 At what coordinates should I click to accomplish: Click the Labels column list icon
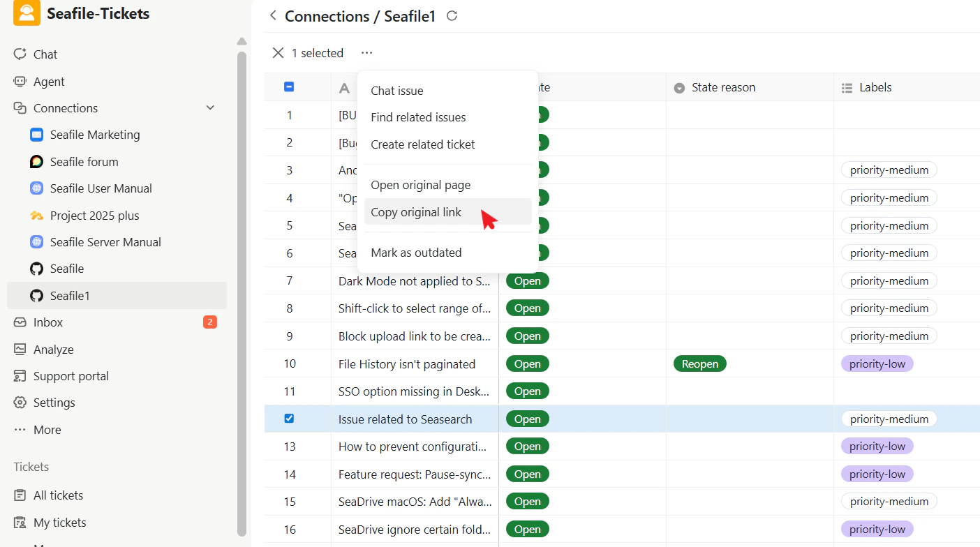pyautogui.click(x=847, y=88)
